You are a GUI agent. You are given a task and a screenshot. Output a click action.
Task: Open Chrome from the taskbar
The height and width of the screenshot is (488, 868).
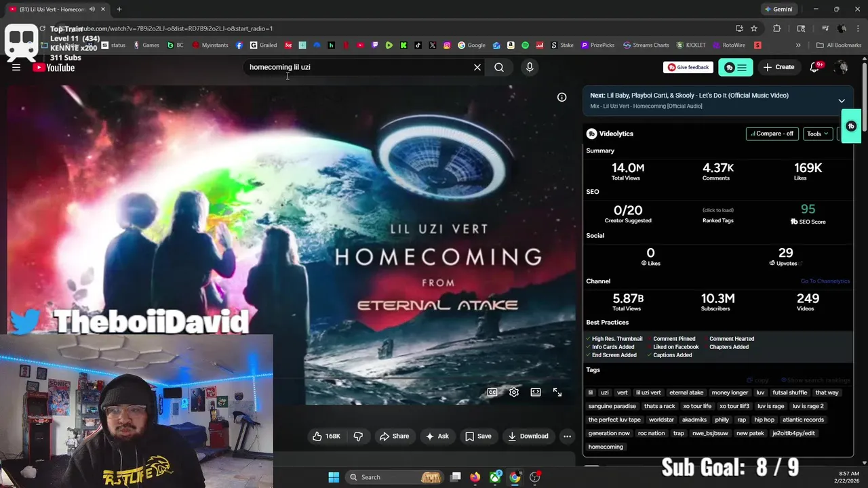515,477
